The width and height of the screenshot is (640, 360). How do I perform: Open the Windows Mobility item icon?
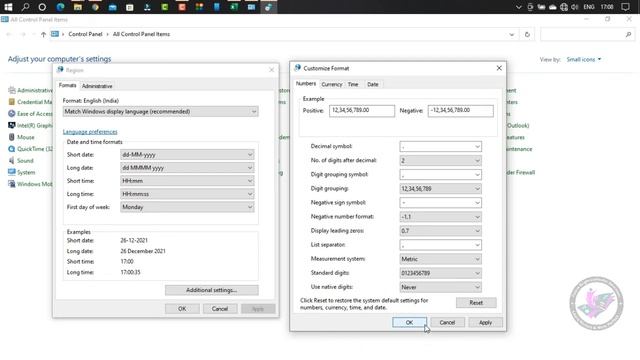12,184
